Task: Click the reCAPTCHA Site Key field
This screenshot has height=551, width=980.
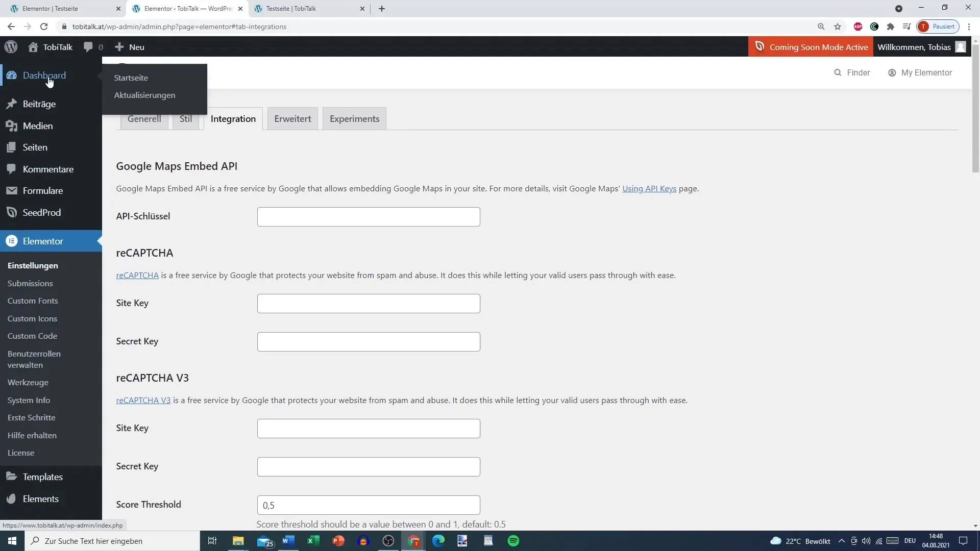Action: pyautogui.click(x=369, y=304)
